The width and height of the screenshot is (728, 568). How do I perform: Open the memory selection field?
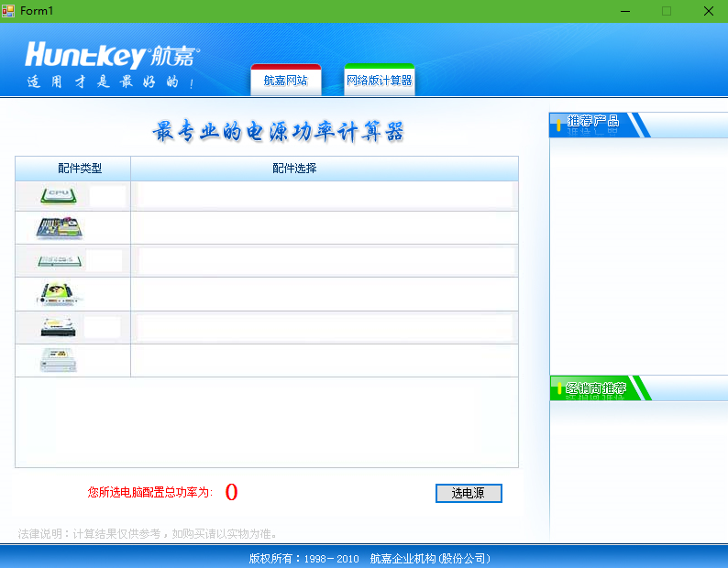click(326, 261)
